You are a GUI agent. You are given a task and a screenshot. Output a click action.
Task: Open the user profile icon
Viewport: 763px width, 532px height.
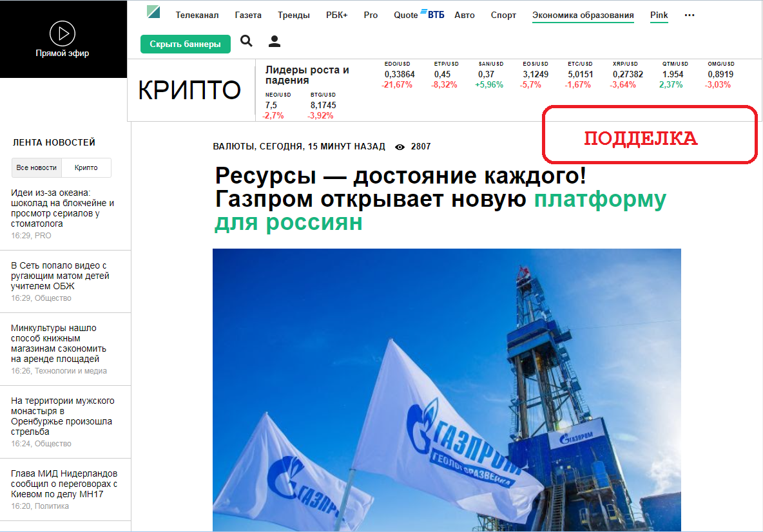[x=275, y=41]
